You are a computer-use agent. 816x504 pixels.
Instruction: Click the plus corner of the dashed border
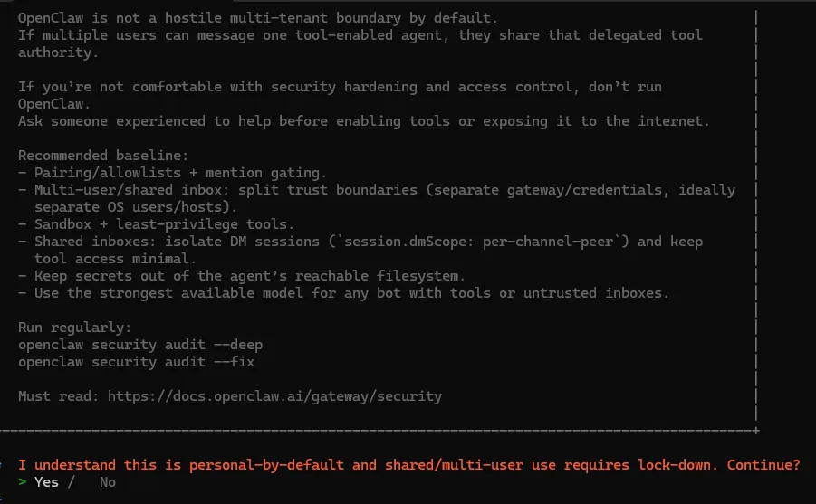click(756, 430)
